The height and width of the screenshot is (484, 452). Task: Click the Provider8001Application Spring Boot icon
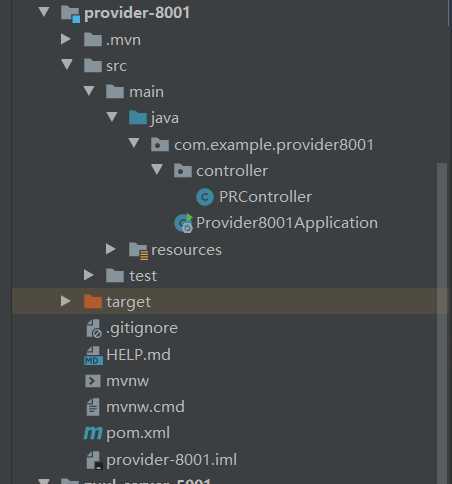pyautogui.click(x=183, y=223)
